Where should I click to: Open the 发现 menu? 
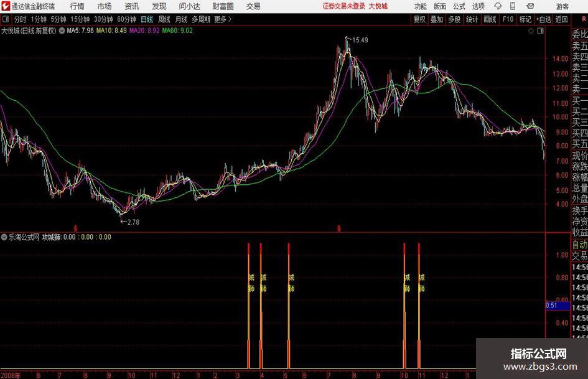click(159, 6)
